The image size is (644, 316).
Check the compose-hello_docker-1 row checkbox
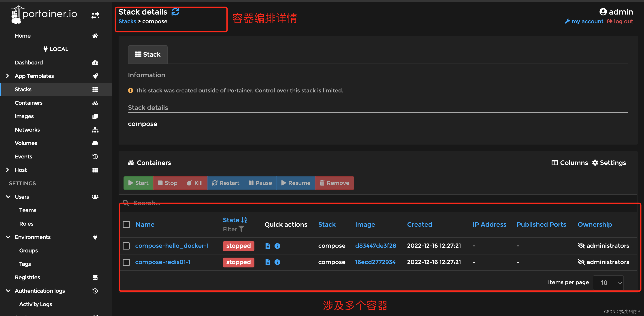pyautogui.click(x=126, y=246)
